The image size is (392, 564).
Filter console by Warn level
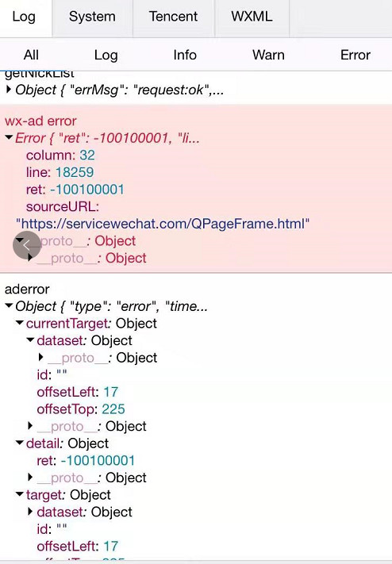click(268, 55)
